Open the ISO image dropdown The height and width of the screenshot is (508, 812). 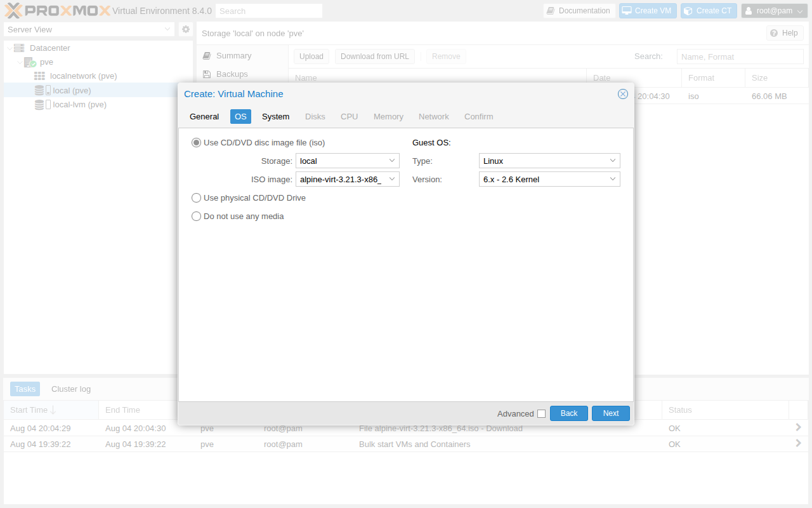pyautogui.click(x=392, y=180)
